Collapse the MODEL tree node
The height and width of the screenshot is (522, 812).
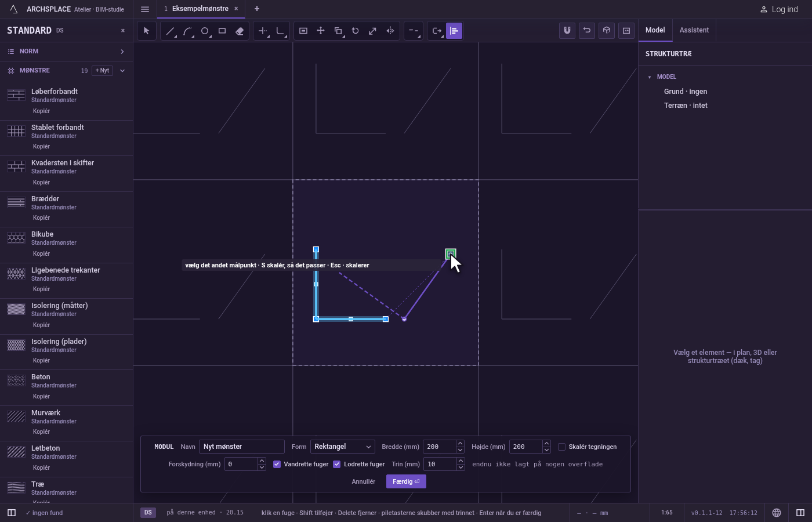point(650,77)
